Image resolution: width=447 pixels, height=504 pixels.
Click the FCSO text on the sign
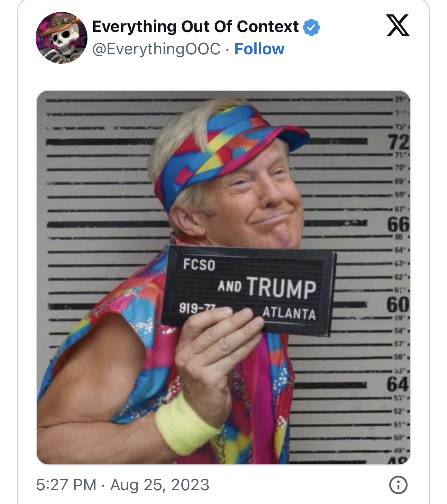(199, 265)
